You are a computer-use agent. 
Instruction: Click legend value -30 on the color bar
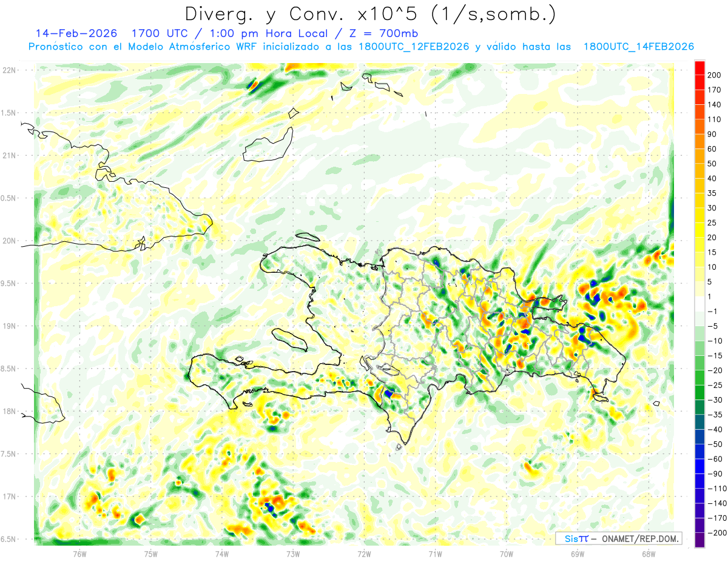click(x=714, y=400)
